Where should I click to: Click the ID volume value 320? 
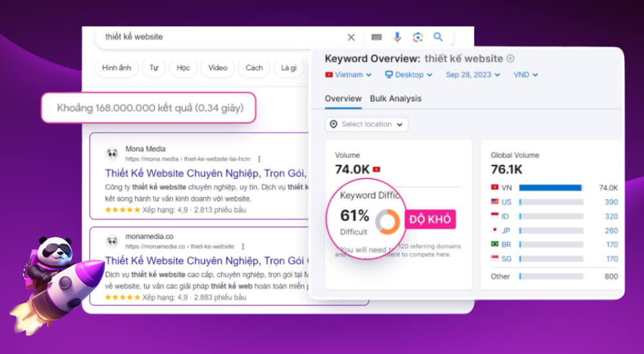[611, 216]
